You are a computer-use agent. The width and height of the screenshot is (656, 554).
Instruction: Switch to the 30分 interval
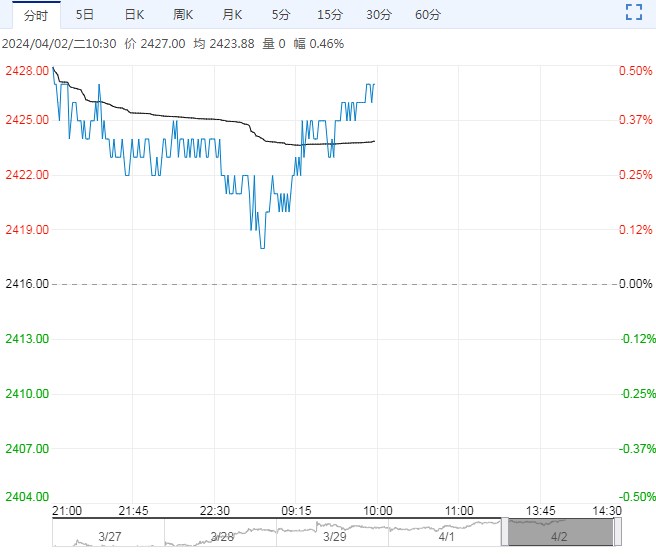point(379,14)
